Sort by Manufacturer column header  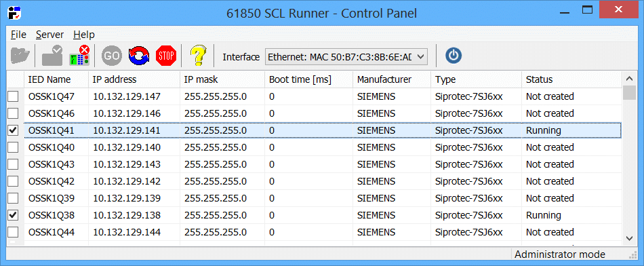click(x=393, y=79)
